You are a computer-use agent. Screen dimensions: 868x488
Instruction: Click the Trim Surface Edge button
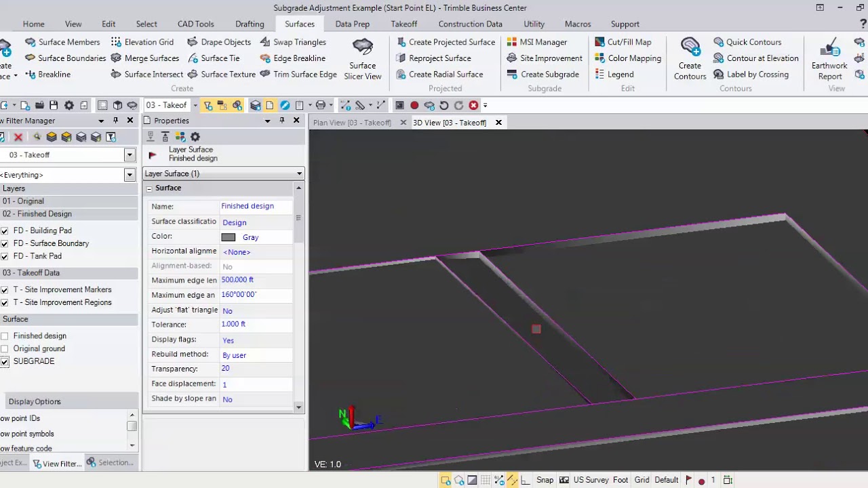click(x=298, y=75)
